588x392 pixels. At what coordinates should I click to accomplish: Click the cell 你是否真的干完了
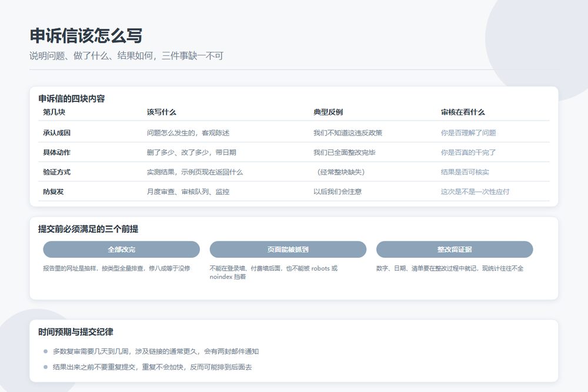point(469,152)
